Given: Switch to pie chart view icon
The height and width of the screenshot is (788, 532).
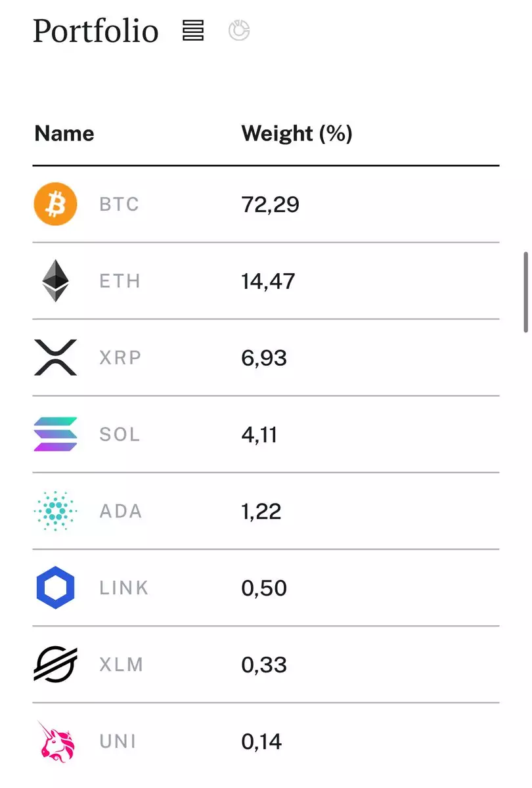Looking at the screenshot, I should (x=239, y=30).
